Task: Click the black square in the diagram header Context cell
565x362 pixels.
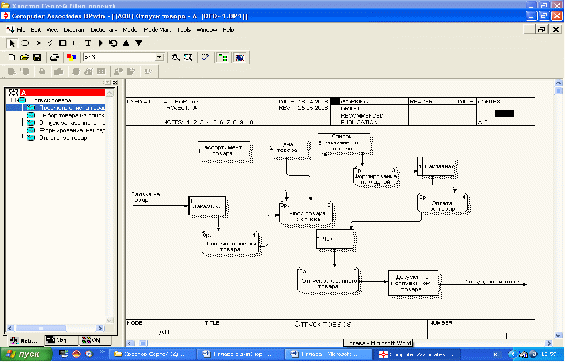Action: [x=504, y=113]
